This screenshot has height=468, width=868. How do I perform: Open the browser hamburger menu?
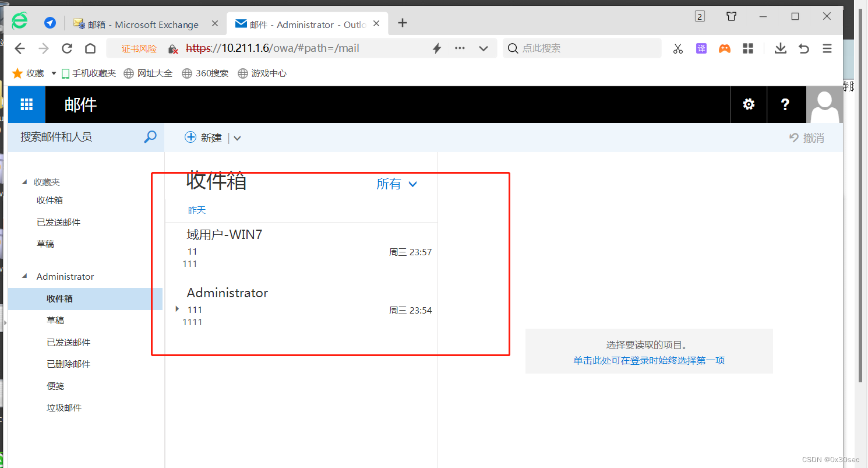(827, 48)
